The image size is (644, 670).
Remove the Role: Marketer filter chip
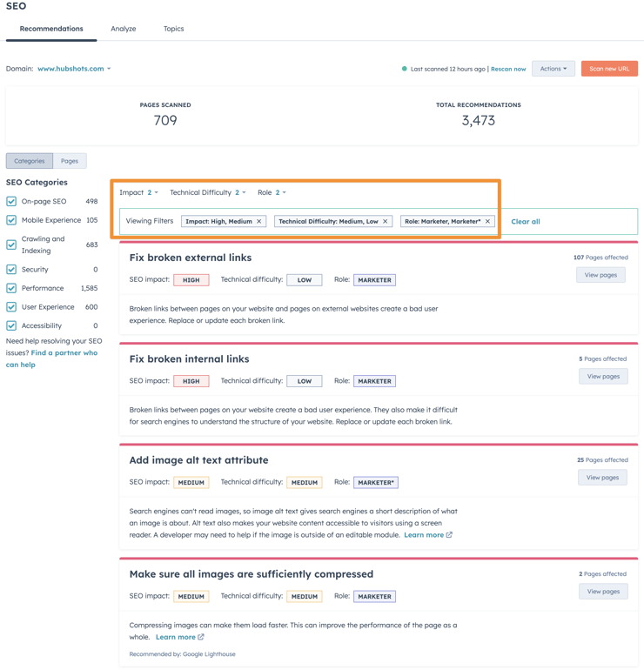tap(487, 221)
